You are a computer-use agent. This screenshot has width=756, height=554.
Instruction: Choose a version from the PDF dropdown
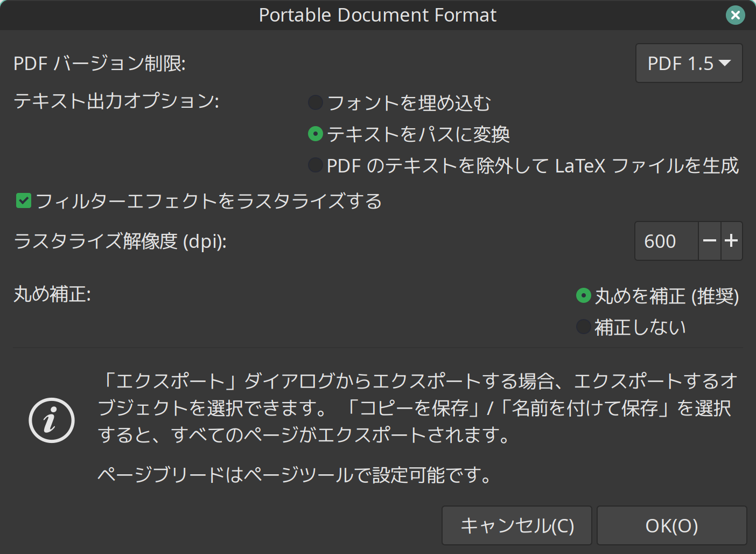(x=689, y=64)
